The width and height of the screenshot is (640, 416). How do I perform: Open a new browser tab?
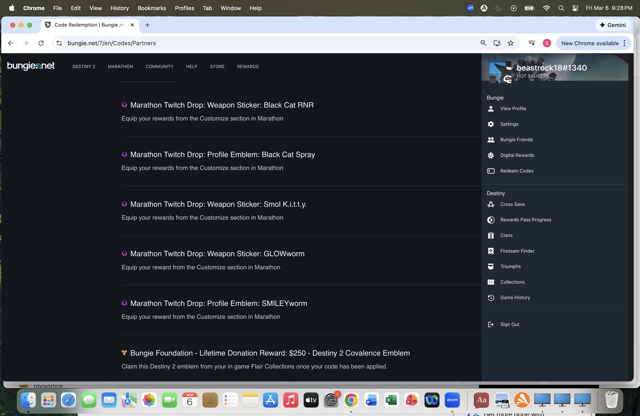pyautogui.click(x=147, y=25)
